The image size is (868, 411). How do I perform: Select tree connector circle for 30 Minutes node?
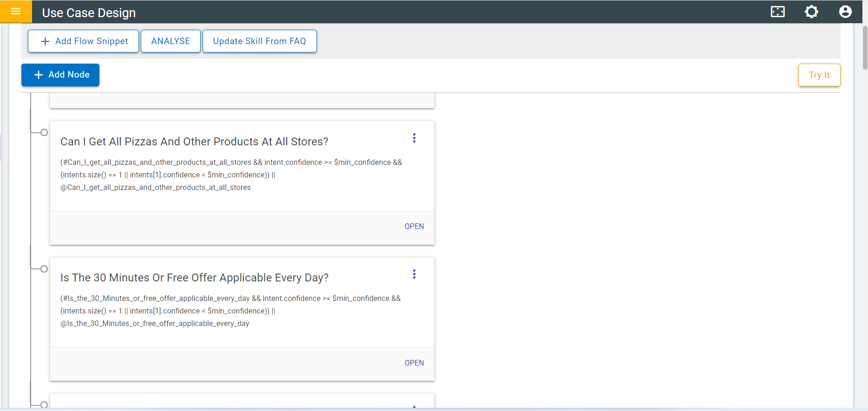44,269
